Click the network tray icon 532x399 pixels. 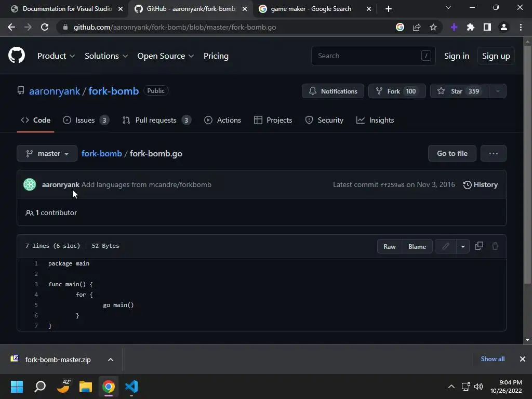click(465, 387)
